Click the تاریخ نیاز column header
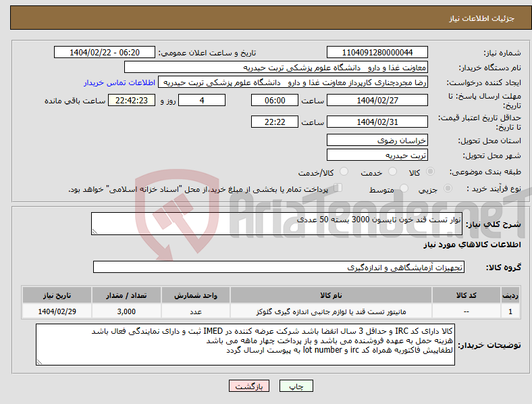 pos(57,295)
